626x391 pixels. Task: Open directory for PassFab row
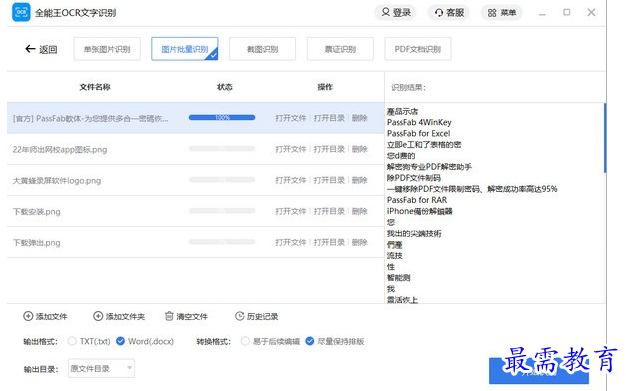coord(329,118)
